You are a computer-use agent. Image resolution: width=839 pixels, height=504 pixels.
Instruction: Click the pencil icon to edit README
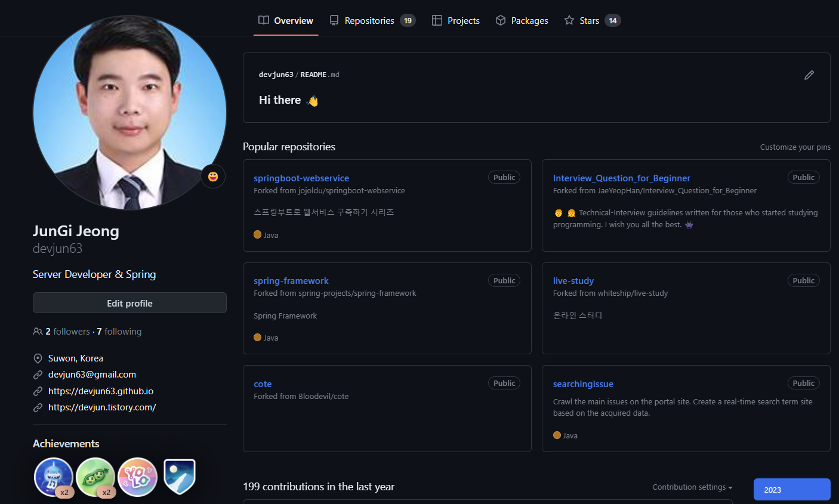809,75
